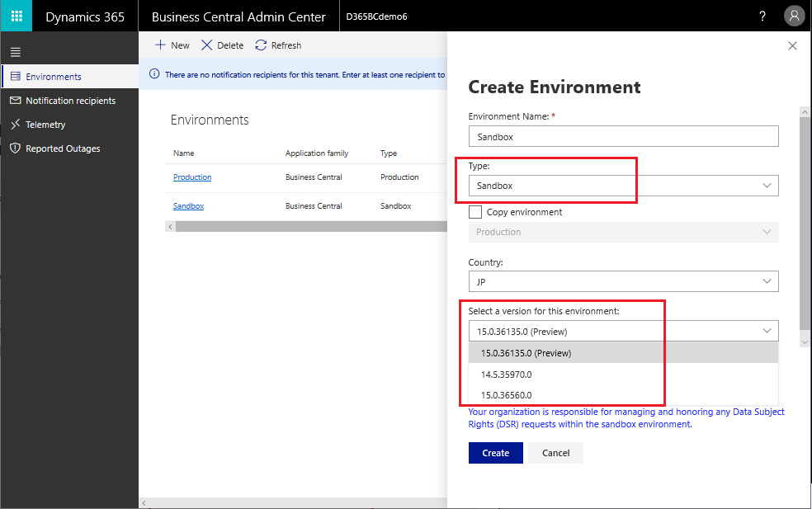Click the panel scrollbar down arrow
Viewport: 812px width, 509px height.
click(x=805, y=342)
